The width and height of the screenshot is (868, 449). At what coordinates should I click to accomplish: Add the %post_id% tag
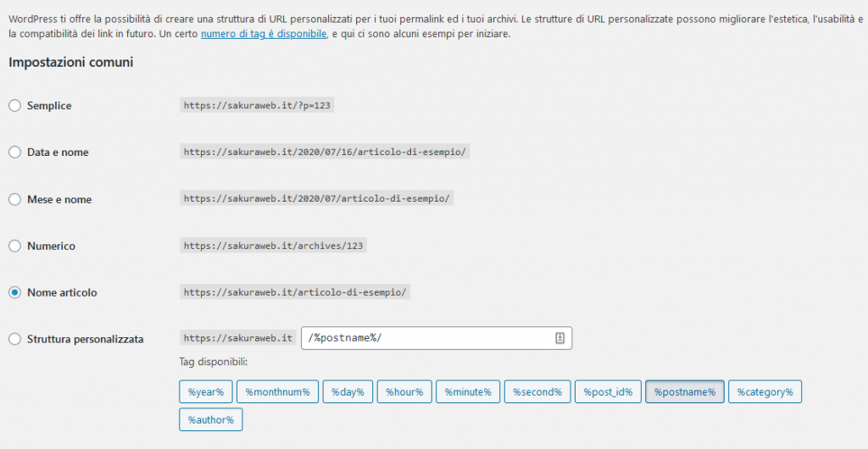608,392
